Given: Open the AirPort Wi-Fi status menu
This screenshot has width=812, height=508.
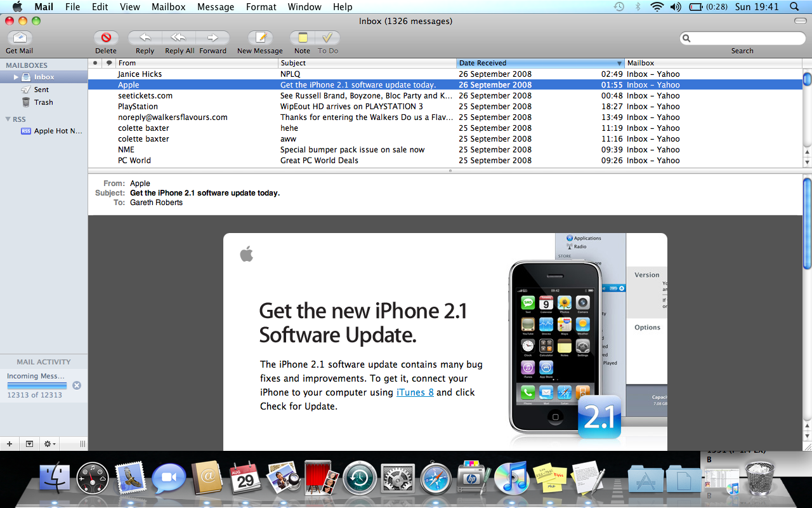Looking at the screenshot, I should coord(657,7).
